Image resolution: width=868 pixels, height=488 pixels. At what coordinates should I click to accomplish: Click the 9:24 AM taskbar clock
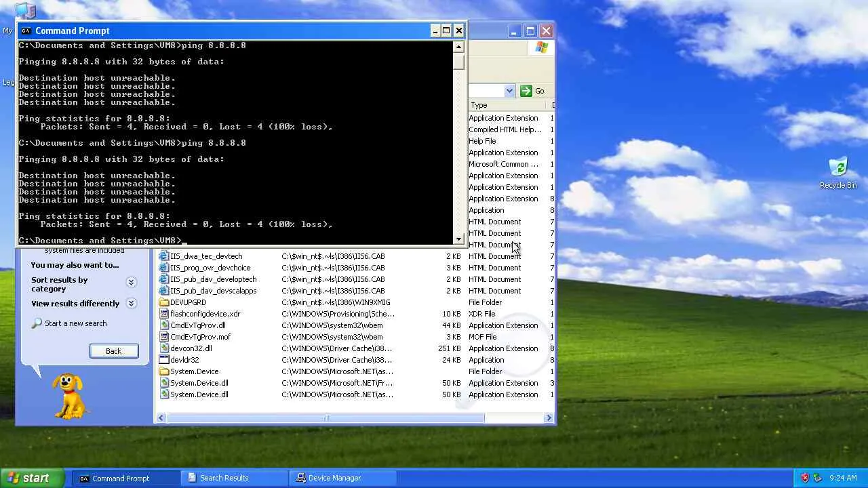(843, 478)
